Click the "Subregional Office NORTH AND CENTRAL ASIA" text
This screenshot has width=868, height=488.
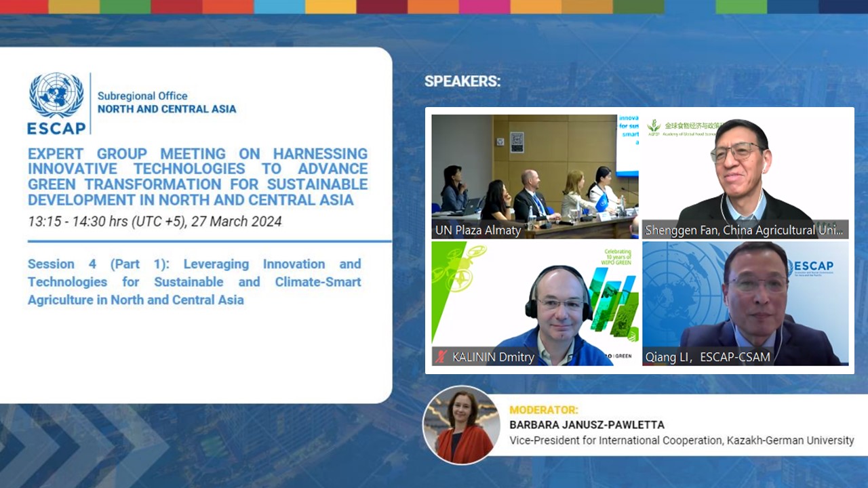click(167, 102)
